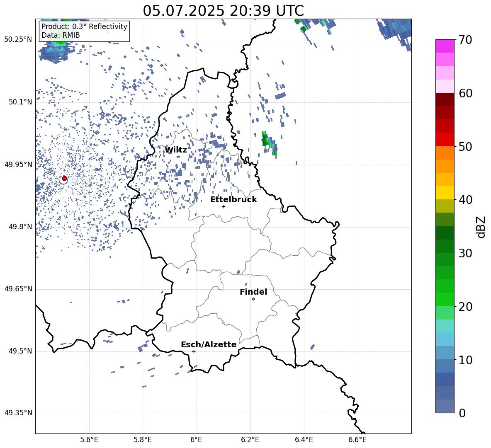Screen dimensions: 491x448
Task: Click the 49.8°N latitude label
Action: [20, 227]
